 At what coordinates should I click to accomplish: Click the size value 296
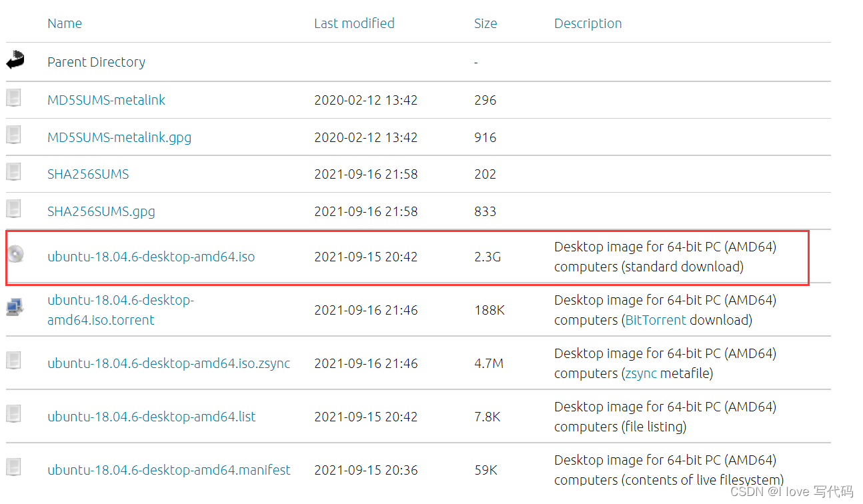click(x=486, y=100)
